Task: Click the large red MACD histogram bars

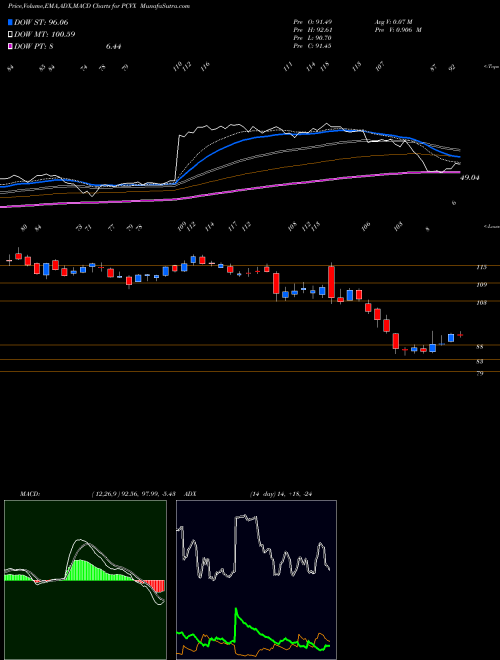Action: pyautogui.click(x=154, y=586)
